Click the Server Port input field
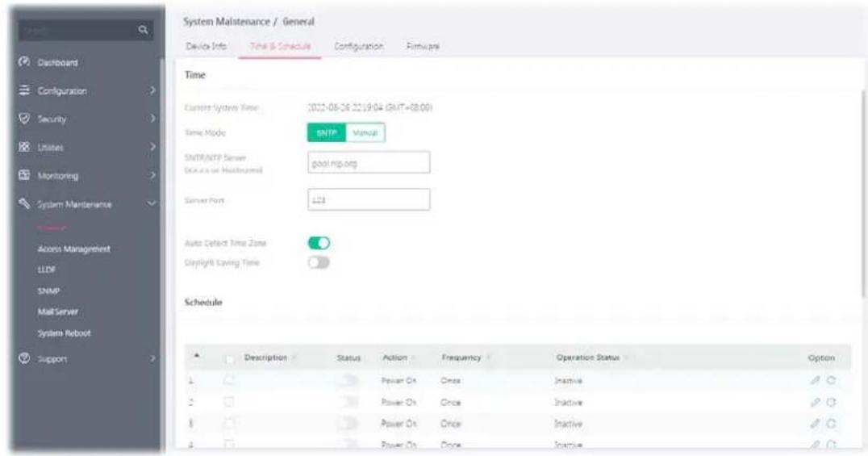Image resolution: width=868 pixels, height=456 pixels. click(369, 199)
